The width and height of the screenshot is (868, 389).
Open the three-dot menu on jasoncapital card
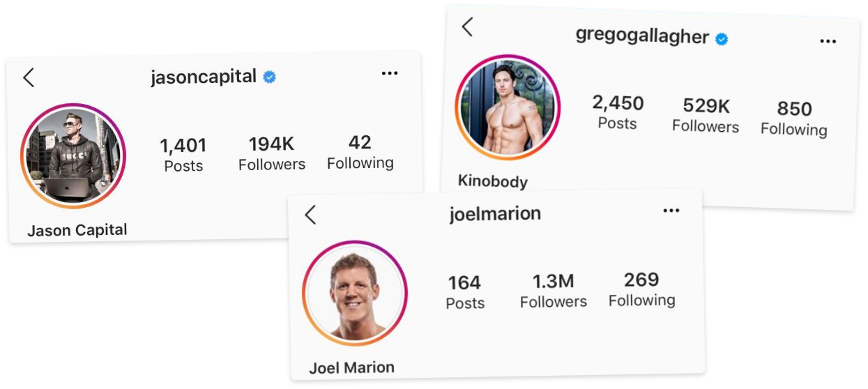click(x=390, y=73)
